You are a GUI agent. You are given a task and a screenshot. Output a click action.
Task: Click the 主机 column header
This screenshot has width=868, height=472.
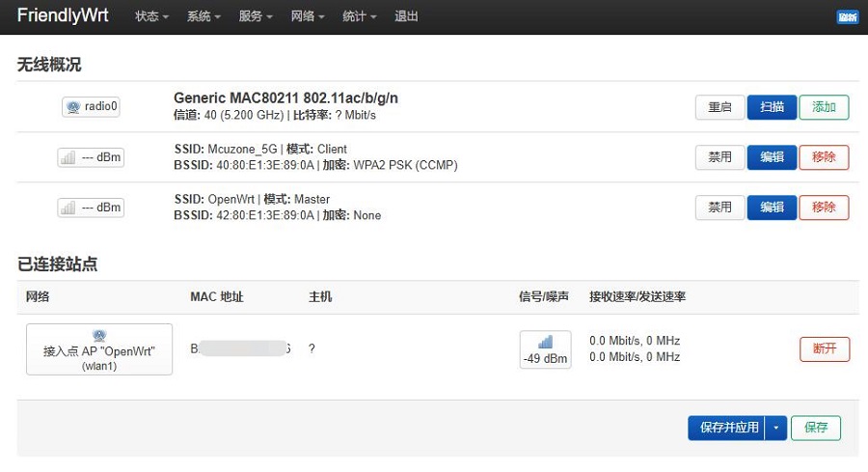click(x=320, y=297)
